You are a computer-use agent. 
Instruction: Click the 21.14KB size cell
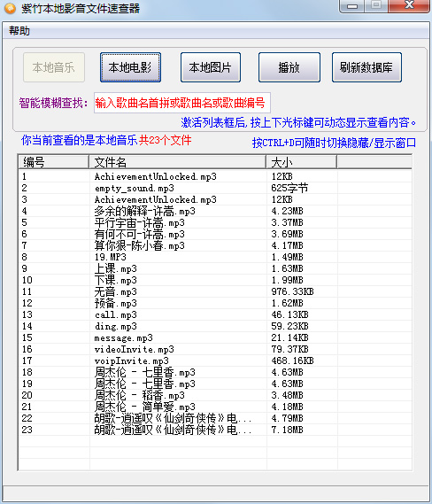click(x=289, y=337)
